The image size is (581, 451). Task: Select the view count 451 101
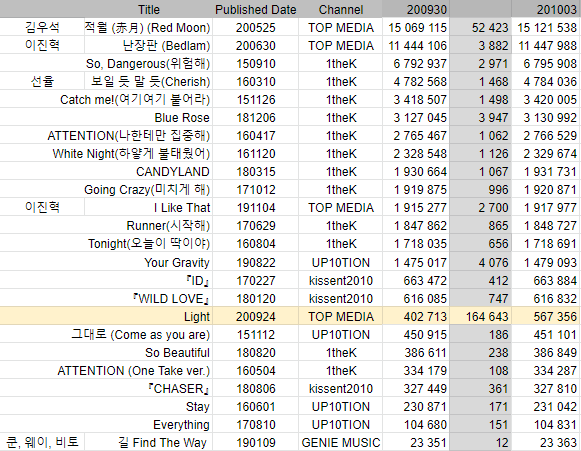coord(555,334)
